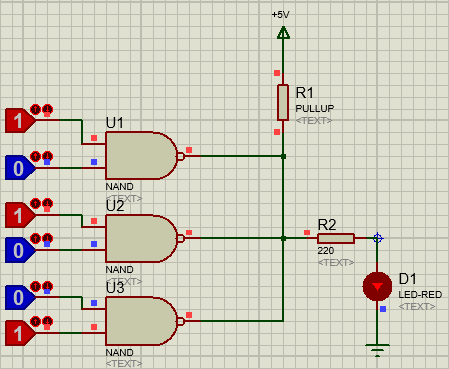Click the +5V terminal label
The image size is (449, 369).
pyautogui.click(x=281, y=15)
